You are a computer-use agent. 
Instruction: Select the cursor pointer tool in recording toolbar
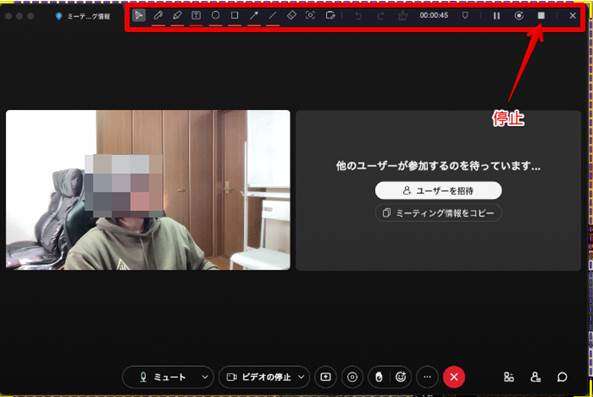click(x=139, y=16)
